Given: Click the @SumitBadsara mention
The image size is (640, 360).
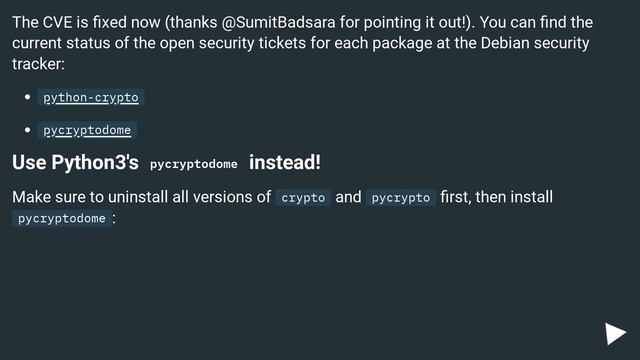Looking at the screenshot, I should [x=278, y=22].
